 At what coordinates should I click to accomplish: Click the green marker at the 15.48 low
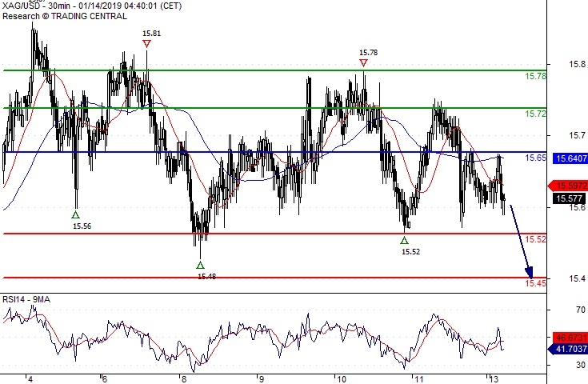pyautogui.click(x=200, y=265)
